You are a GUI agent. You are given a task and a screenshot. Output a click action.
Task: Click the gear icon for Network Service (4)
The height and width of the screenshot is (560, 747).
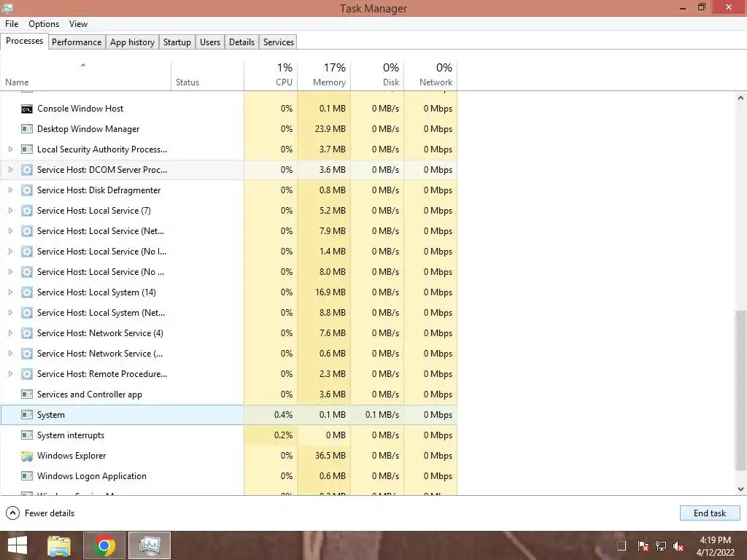click(x=27, y=333)
